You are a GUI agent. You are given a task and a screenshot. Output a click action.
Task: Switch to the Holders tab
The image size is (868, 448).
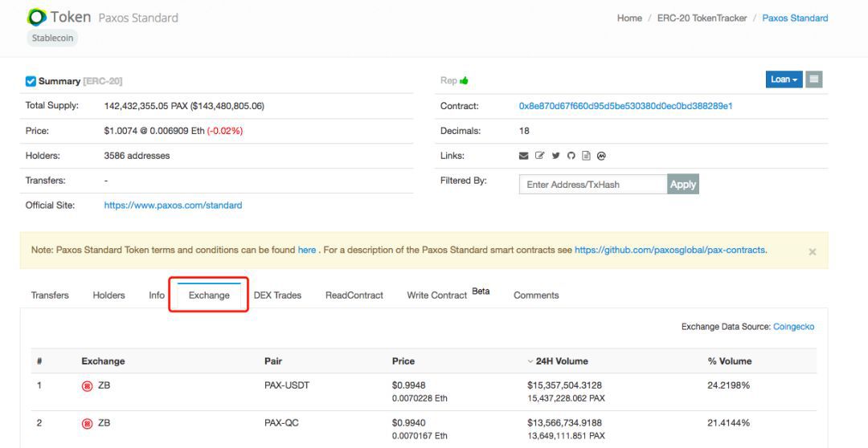click(x=108, y=295)
